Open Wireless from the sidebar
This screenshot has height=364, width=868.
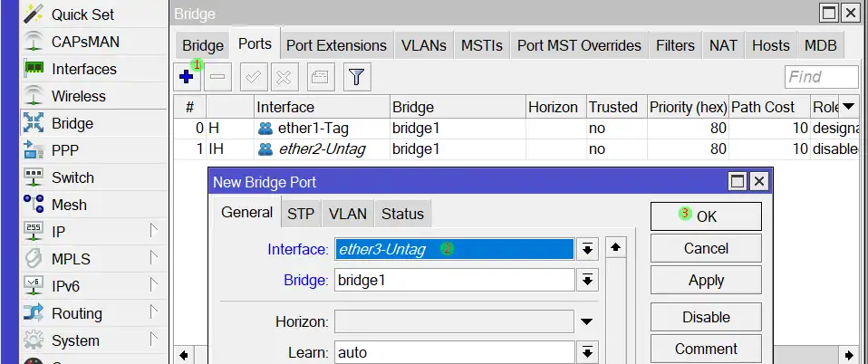pyautogui.click(x=78, y=96)
